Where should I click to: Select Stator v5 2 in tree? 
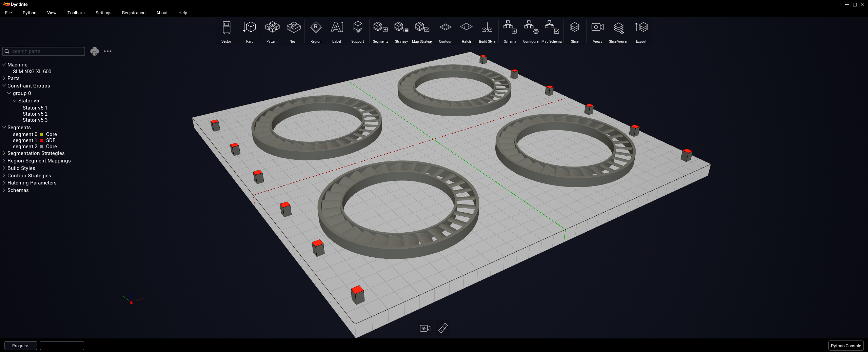coord(35,114)
